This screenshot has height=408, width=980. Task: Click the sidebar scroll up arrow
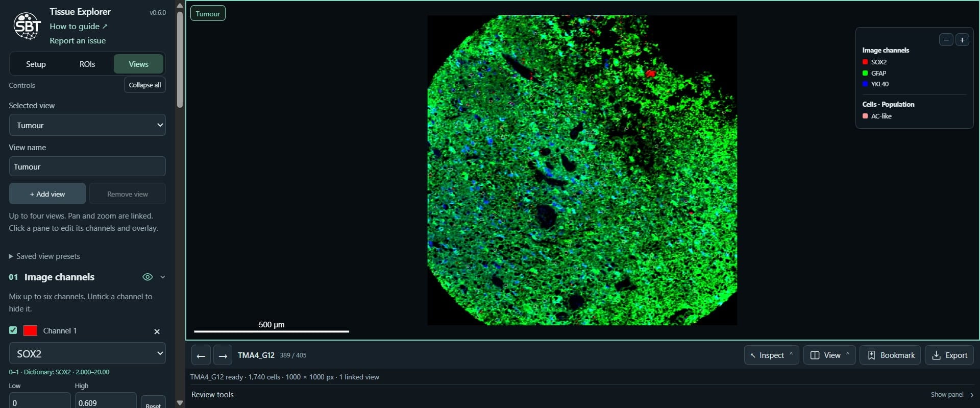pos(180,5)
